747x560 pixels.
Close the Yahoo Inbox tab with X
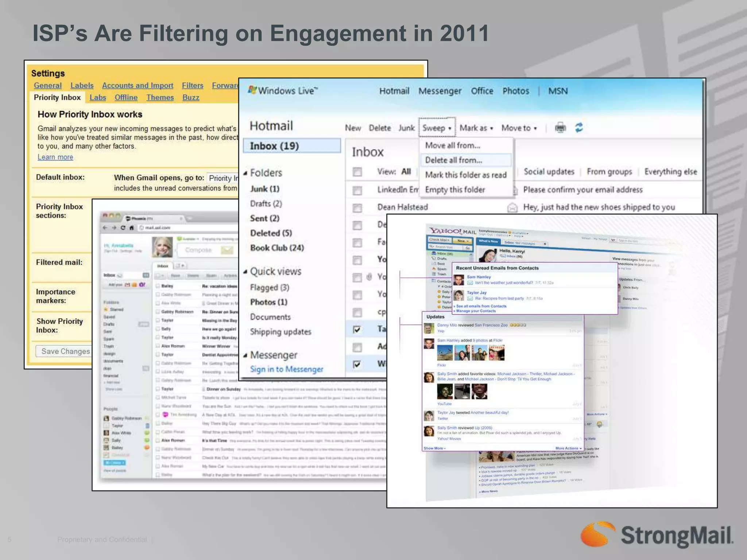(545, 244)
